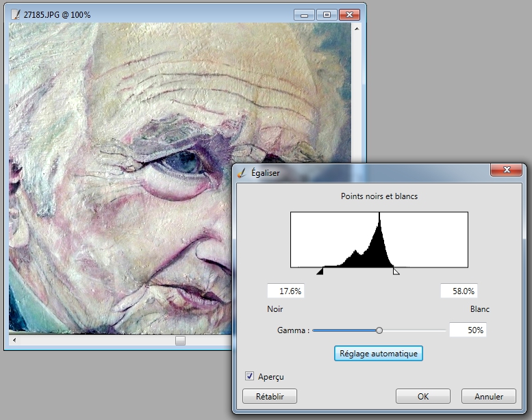Screen dimensions: 532x420
Task: Click the 27185.JPG window title icon
Action: 16,14
